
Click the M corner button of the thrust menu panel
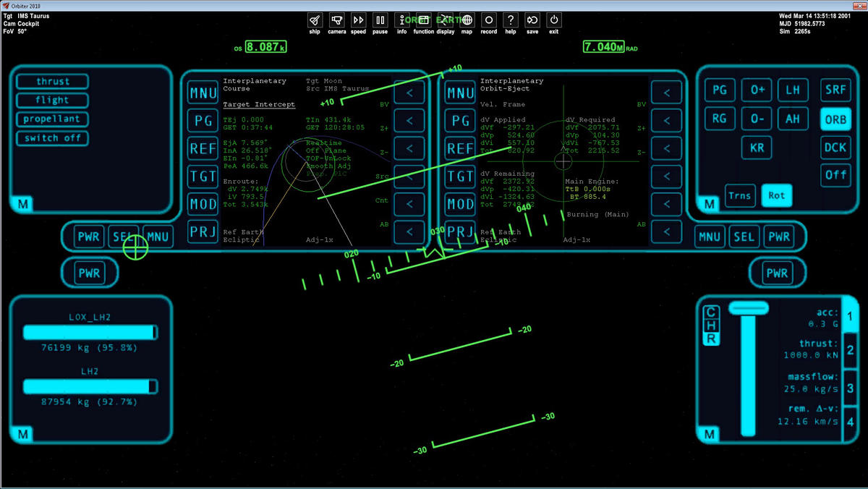tap(24, 205)
